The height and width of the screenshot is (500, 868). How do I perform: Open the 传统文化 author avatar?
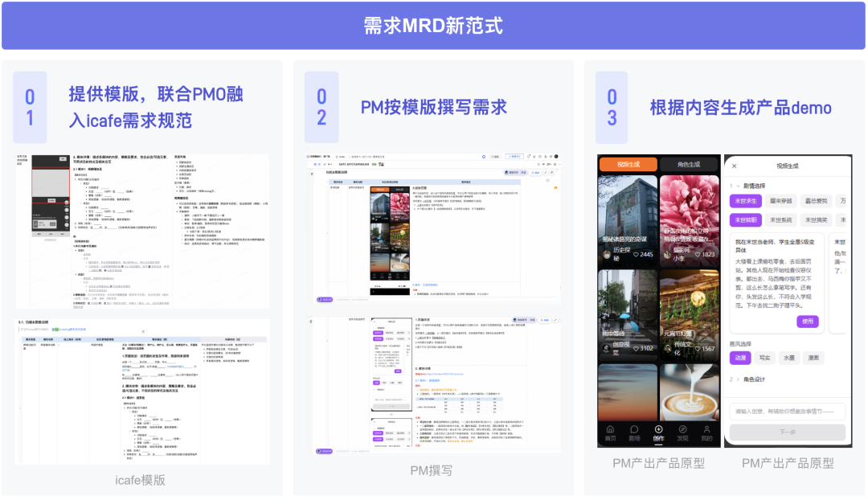click(668, 348)
